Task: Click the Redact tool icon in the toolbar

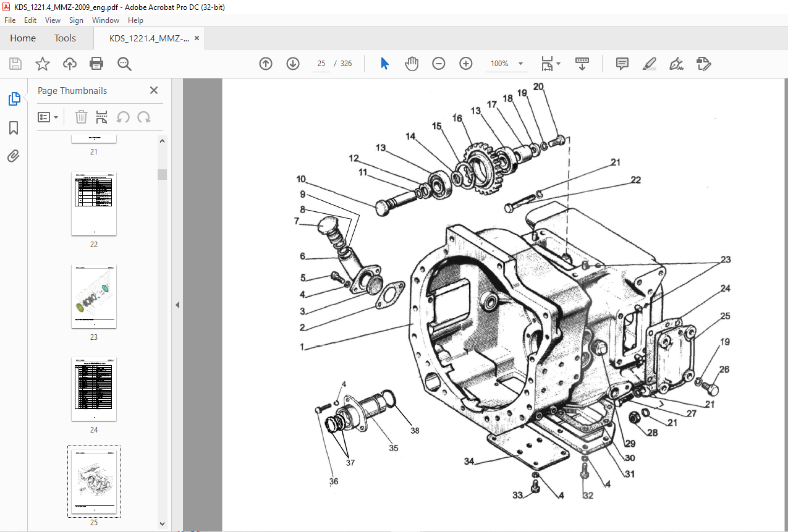Action: pos(703,64)
